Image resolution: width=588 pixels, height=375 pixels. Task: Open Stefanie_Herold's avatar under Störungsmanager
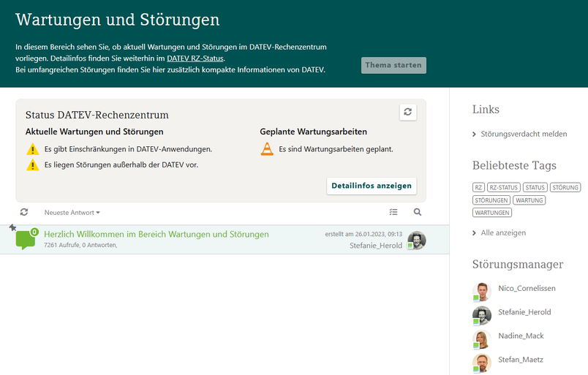click(x=482, y=315)
